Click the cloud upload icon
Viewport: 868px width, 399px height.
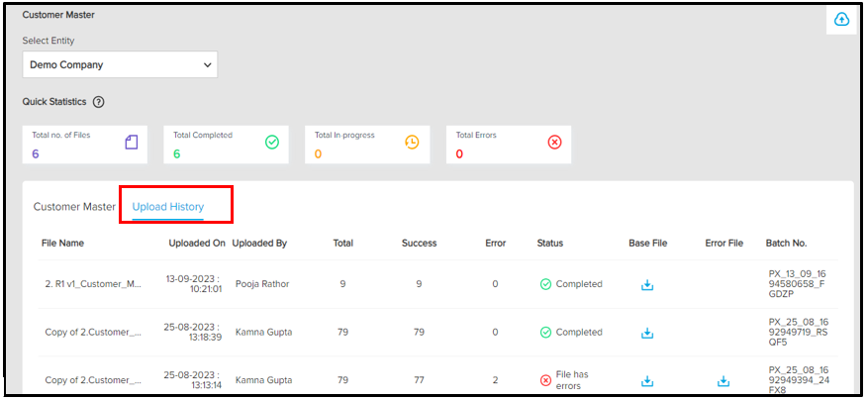(841, 20)
